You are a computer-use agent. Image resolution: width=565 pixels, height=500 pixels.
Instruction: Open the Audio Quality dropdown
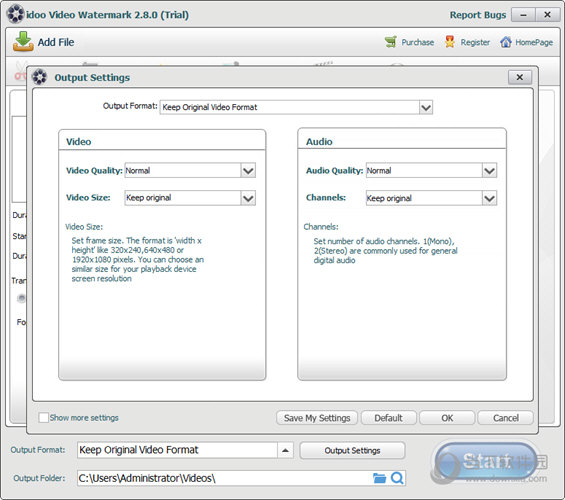click(489, 170)
